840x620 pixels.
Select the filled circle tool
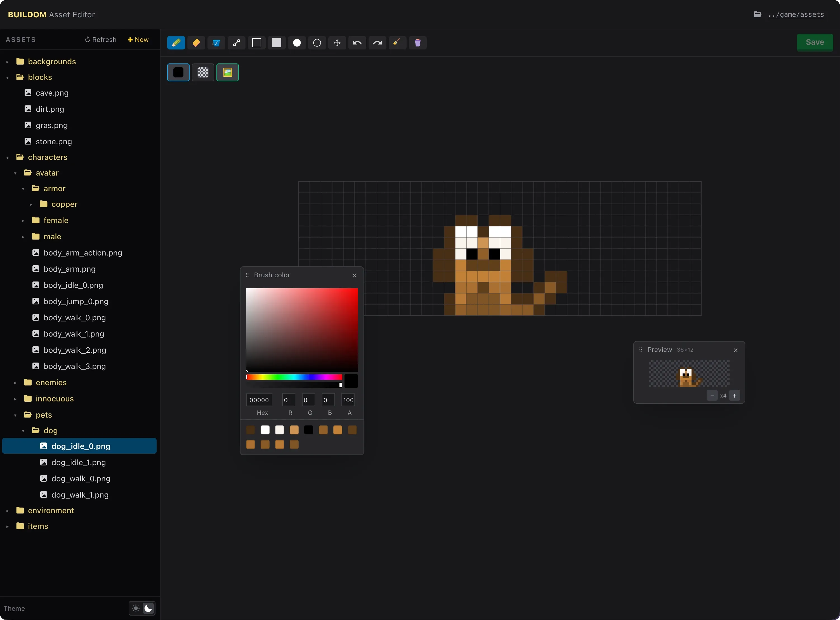tap(297, 43)
